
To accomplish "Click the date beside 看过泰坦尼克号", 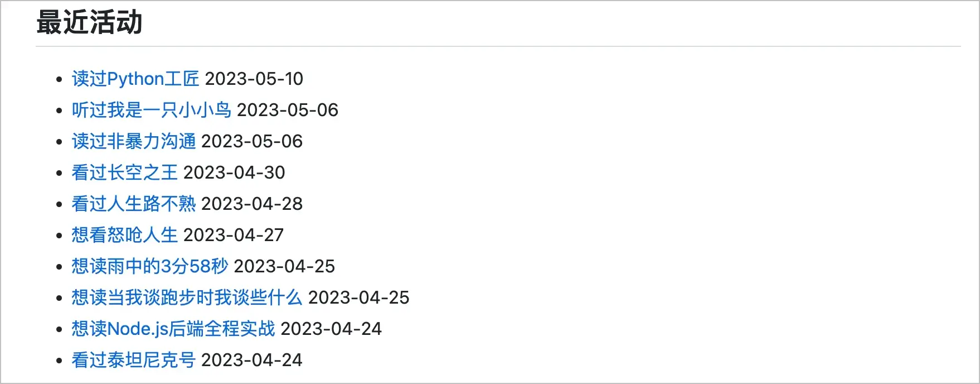I will pyautogui.click(x=252, y=360).
